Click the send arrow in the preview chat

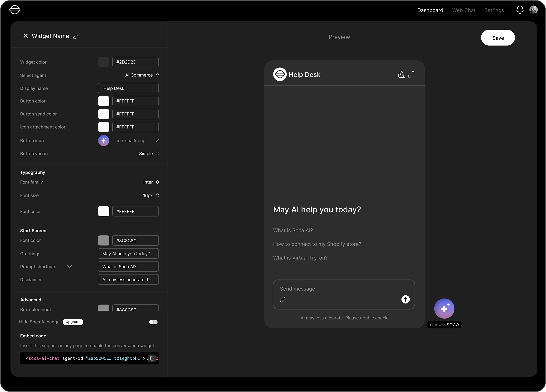pos(405,299)
